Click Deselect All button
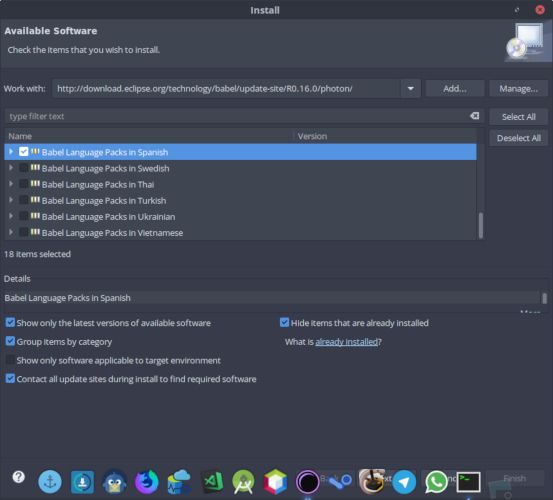 click(x=518, y=138)
